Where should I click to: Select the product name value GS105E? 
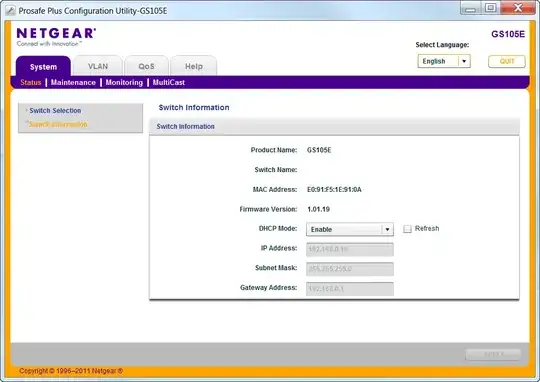tap(319, 150)
